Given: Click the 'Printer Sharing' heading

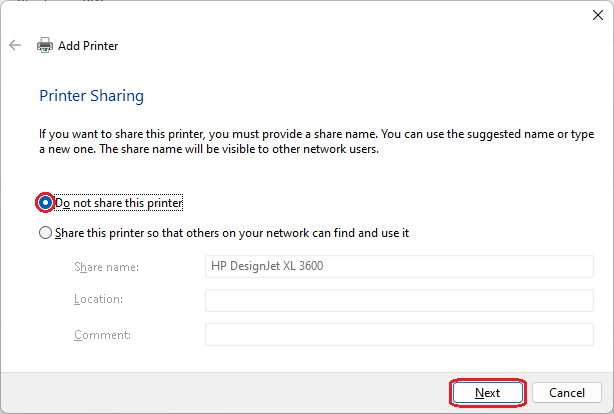Looking at the screenshot, I should pyautogui.click(x=92, y=96).
